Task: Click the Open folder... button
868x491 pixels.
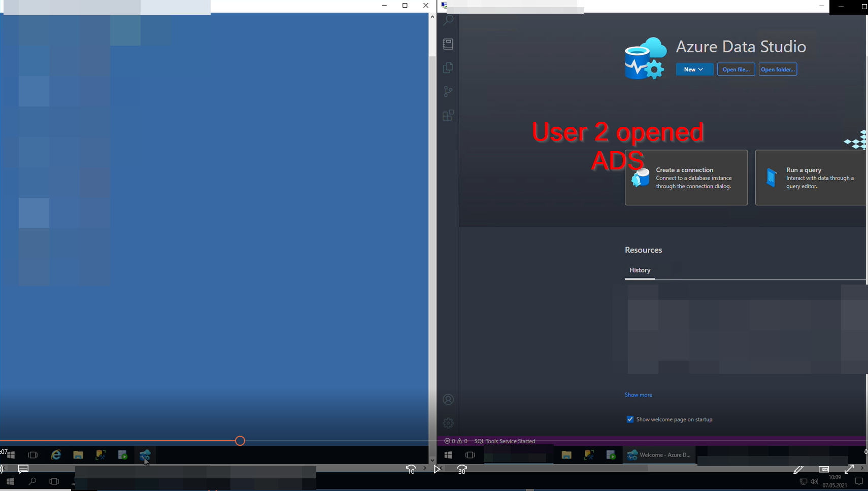Action: [778, 69]
